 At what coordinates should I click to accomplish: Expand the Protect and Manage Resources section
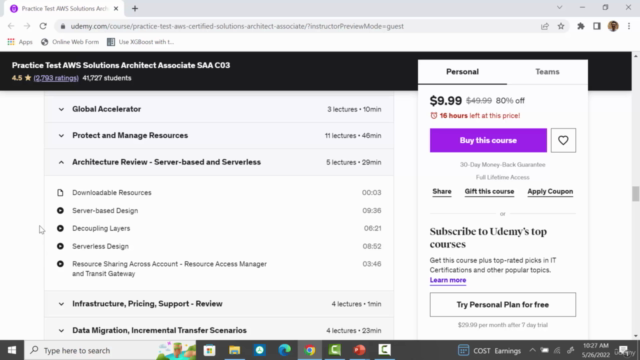[x=219, y=136]
